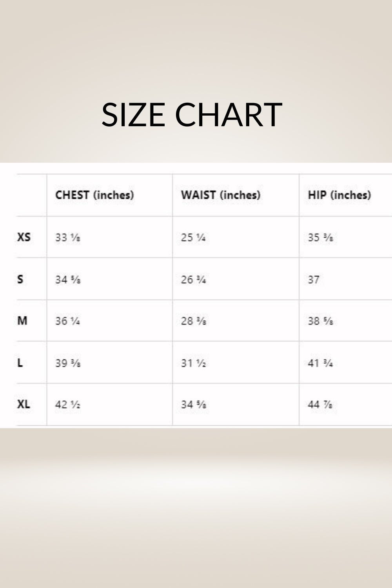Click the L size row label

point(20,363)
